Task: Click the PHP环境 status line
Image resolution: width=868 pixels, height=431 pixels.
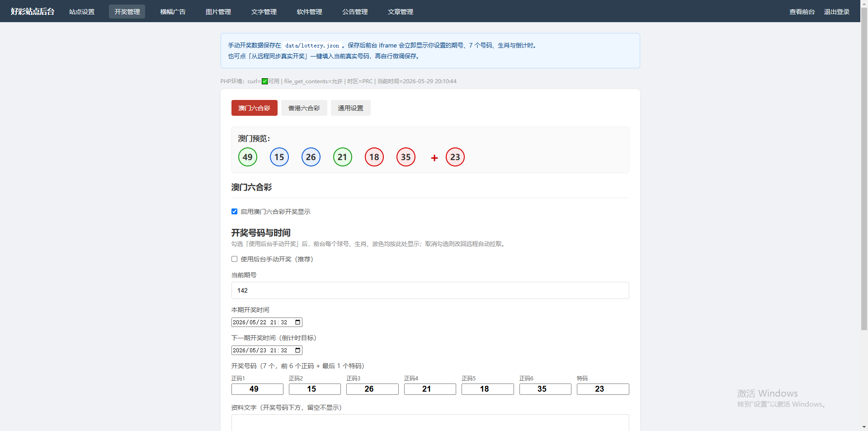Action: (339, 81)
